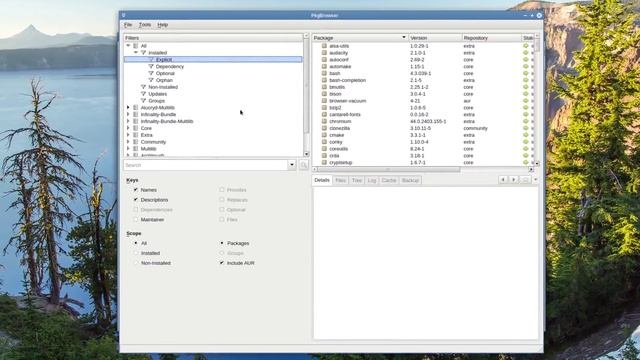Screen dimensions: 640x360
Task: Click the funnel icon next to Groups filter
Action: point(143,100)
